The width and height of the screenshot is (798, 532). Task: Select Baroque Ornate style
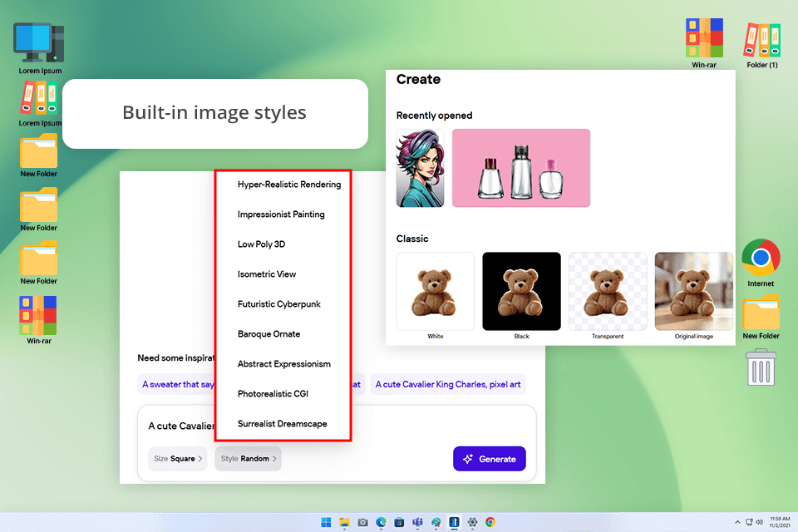(x=268, y=334)
